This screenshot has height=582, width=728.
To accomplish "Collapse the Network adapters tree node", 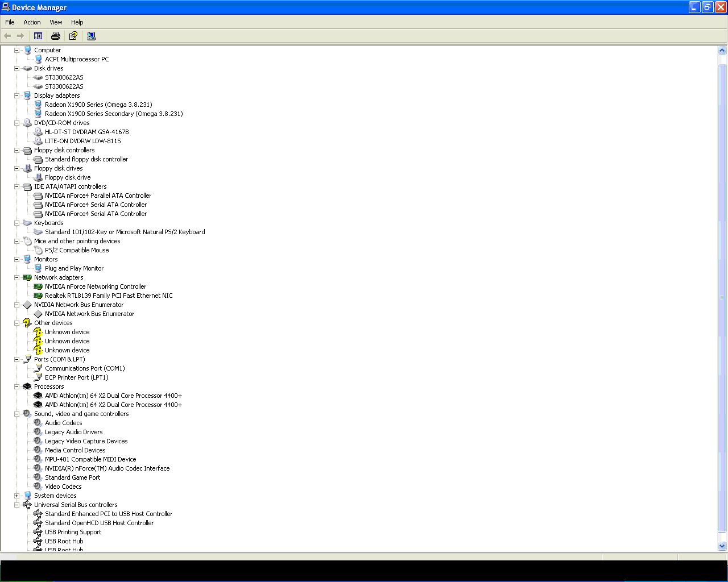I will click(x=16, y=277).
